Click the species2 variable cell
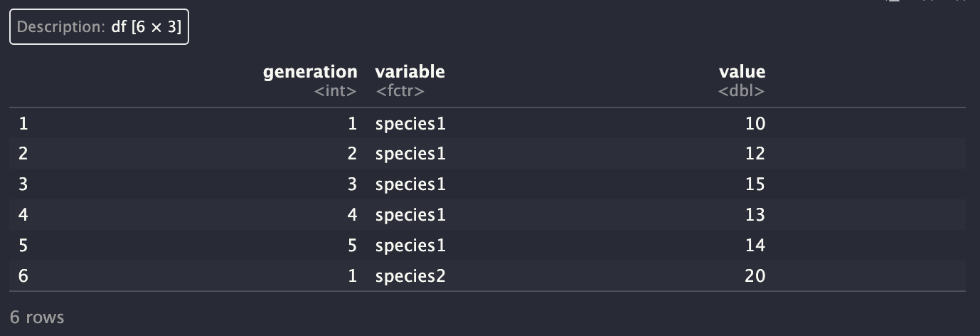This screenshot has height=336, width=980. [x=410, y=276]
